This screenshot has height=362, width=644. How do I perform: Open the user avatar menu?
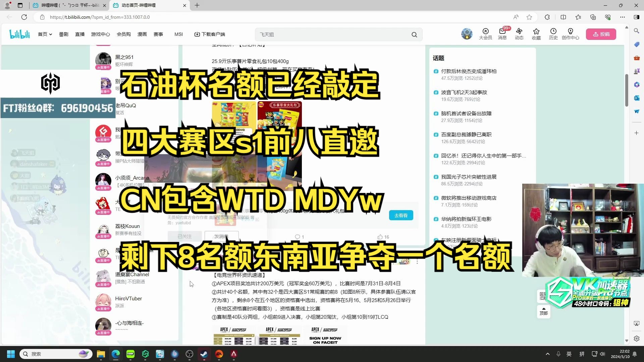(x=467, y=34)
